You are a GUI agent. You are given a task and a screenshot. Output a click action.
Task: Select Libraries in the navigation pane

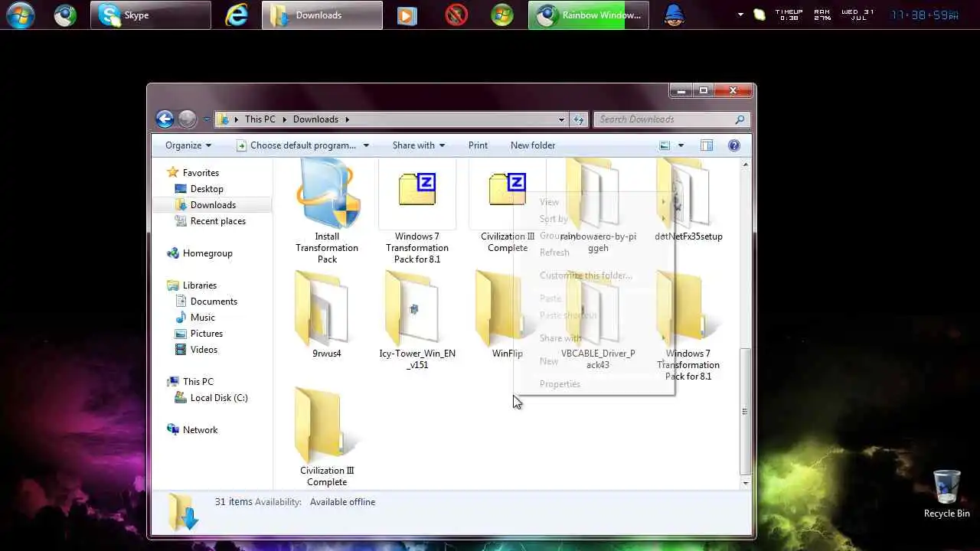pyautogui.click(x=200, y=285)
